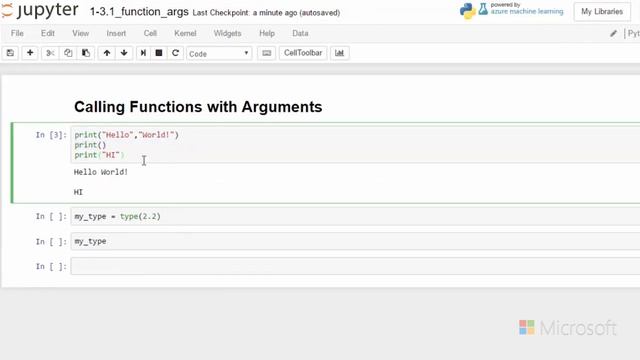
Task: Click the HI output line
Action: (x=78, y=192)
